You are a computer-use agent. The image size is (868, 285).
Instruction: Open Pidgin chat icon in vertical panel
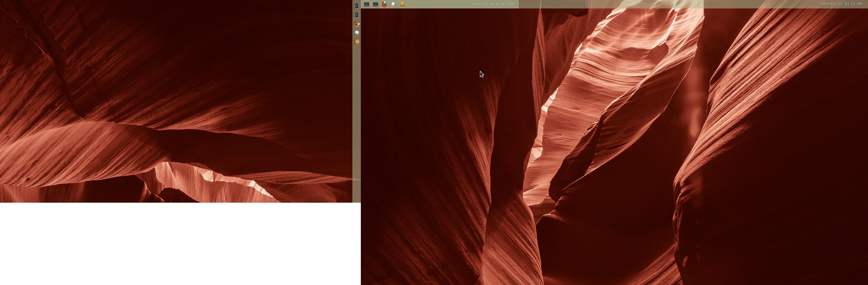[357, 33]
